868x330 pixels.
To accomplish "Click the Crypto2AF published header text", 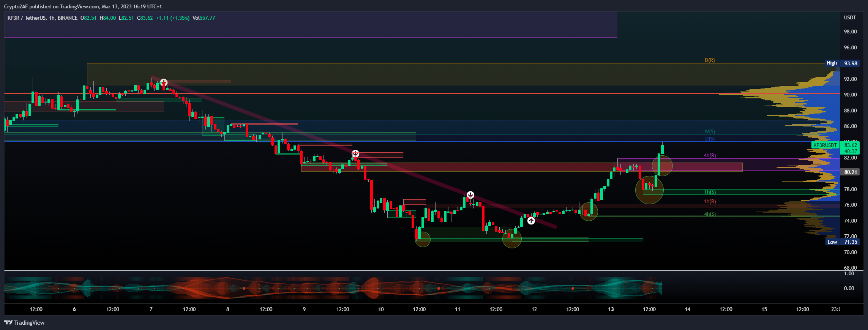I will point(83,6).
